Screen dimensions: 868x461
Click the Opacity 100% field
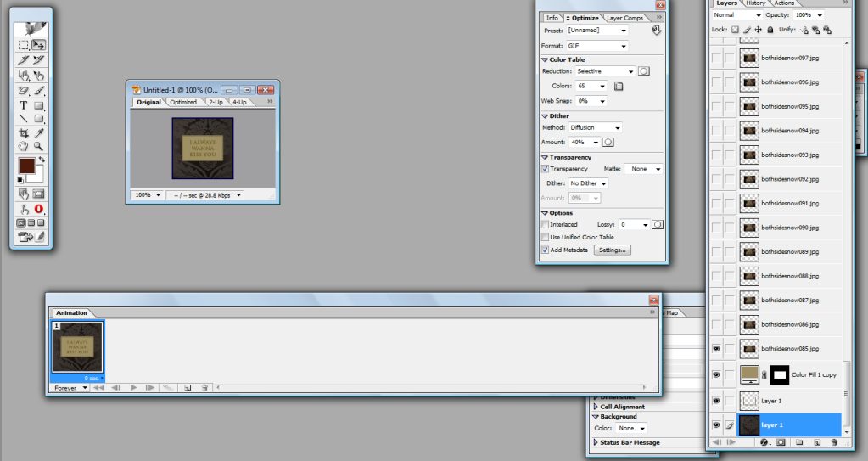pos(809,15)
